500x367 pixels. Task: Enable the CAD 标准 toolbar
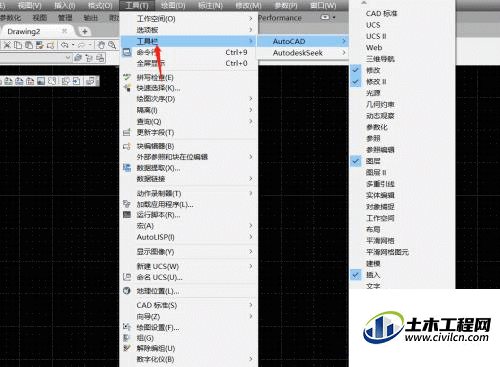click(x=402, y=14)
